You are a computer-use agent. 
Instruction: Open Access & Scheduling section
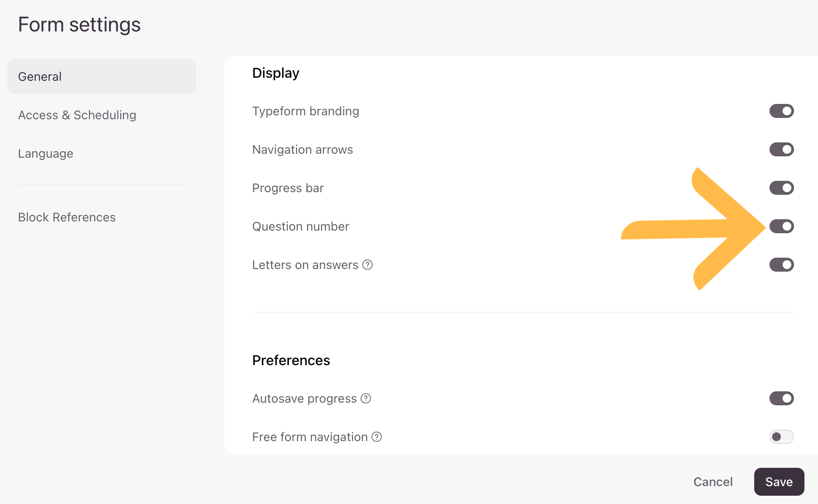(x=77, y=115)
